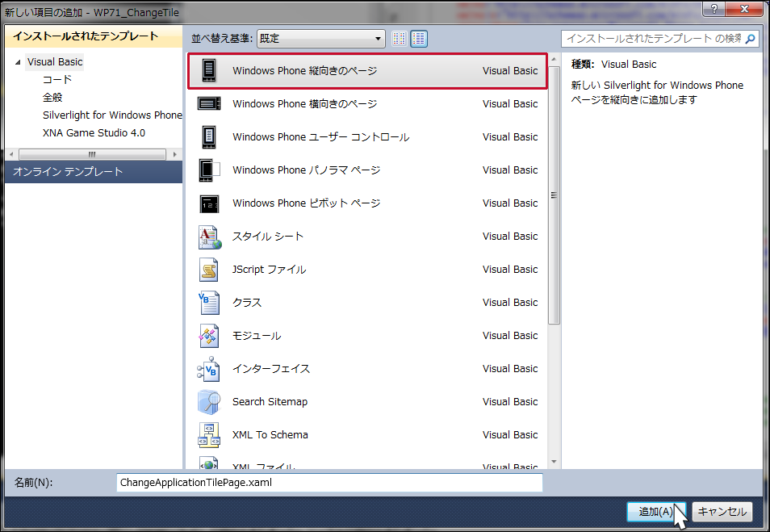Switch to small icons view
This screenshot has height=532, width=770.
coord(400,39)
